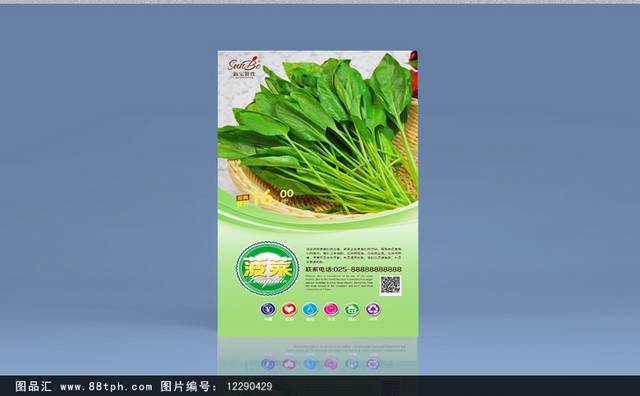The width and height of the screenshot is (640, 396).
Task: Click the 图品汇 text in footer
Action: click(33, 386)
